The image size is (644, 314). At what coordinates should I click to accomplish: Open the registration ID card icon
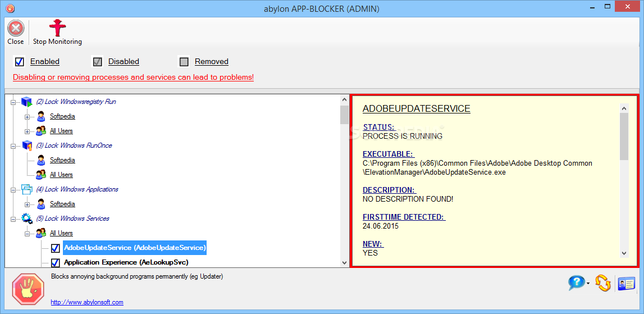pos(627,284)
